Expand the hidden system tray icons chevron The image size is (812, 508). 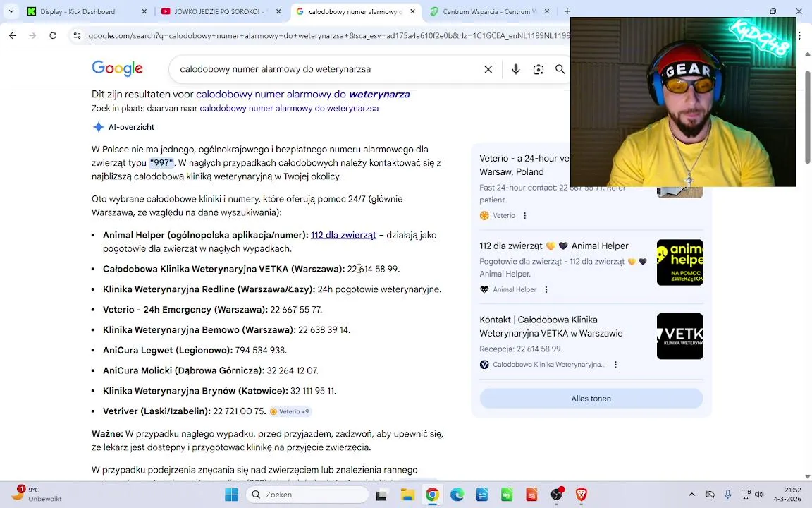(691, 495)
